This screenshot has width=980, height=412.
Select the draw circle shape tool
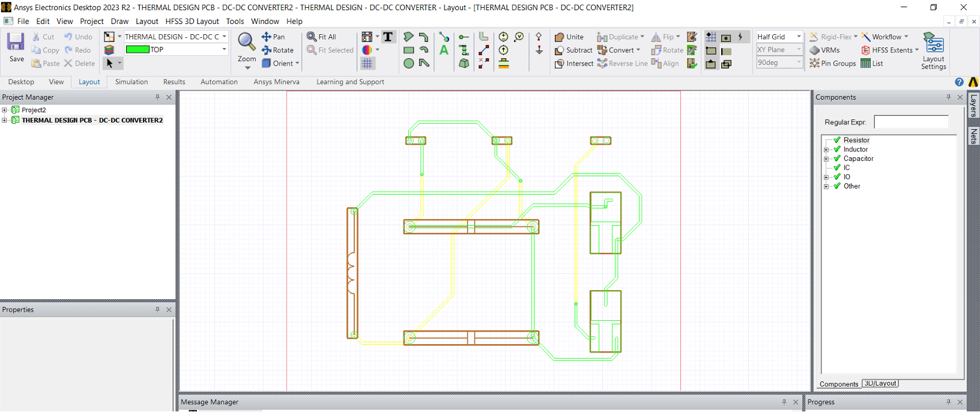(x=408, y=63)
